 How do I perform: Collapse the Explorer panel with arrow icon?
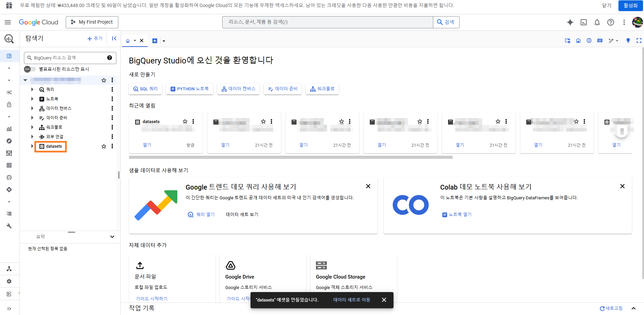(x=114, y=38)
